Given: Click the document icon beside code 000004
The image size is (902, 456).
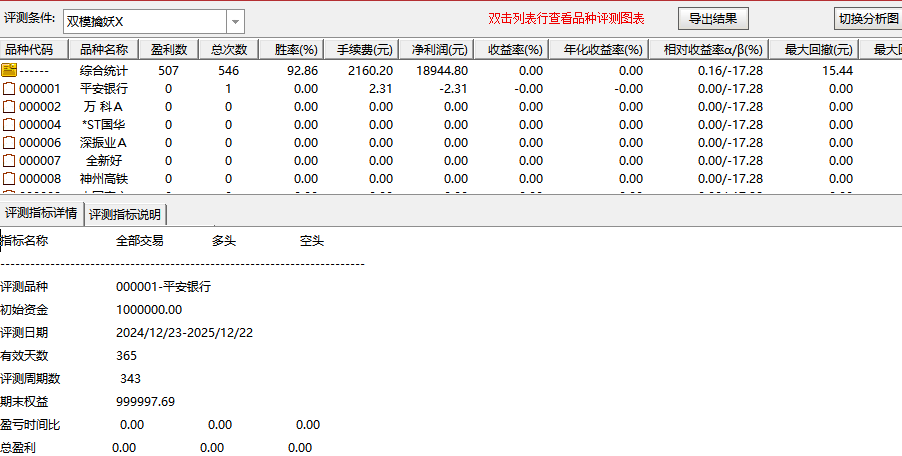Looking at the screenshot, I should [9, 125].
